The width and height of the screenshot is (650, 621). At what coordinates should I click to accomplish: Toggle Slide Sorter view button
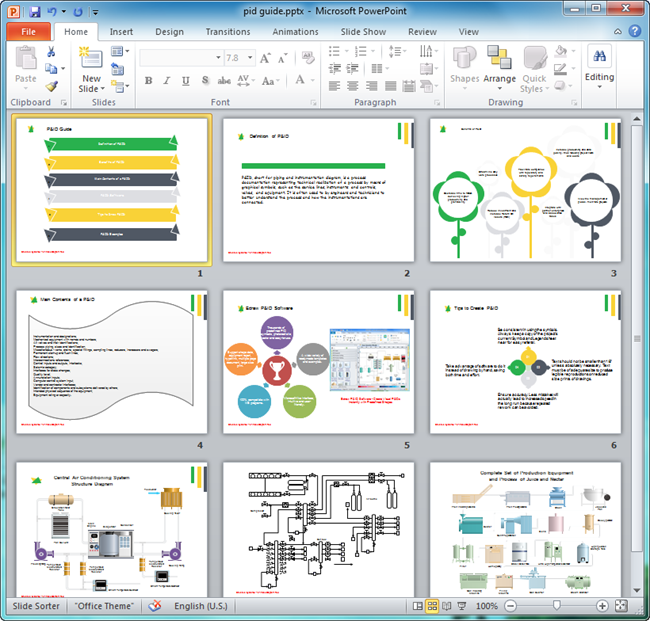431,606
